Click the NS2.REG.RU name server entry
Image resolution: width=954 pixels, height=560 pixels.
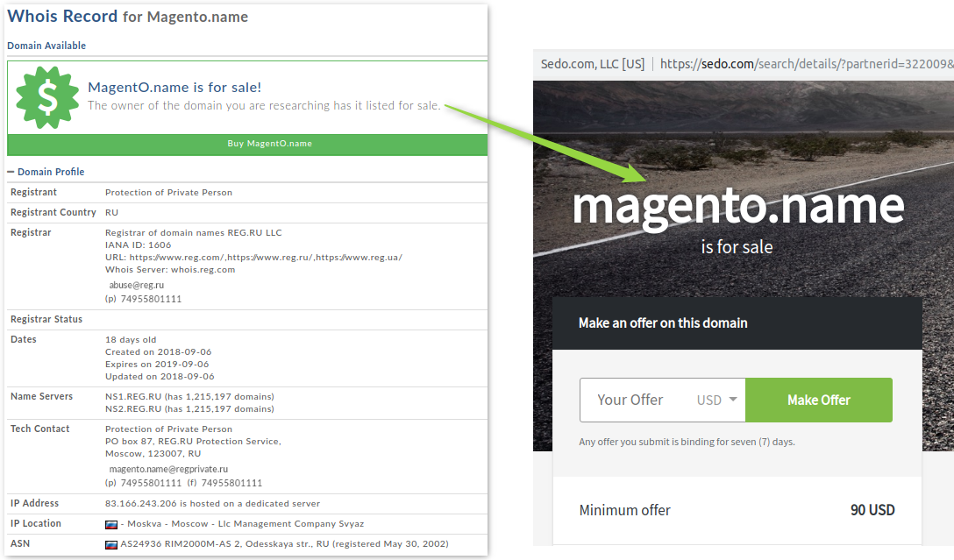pos(132,408)
